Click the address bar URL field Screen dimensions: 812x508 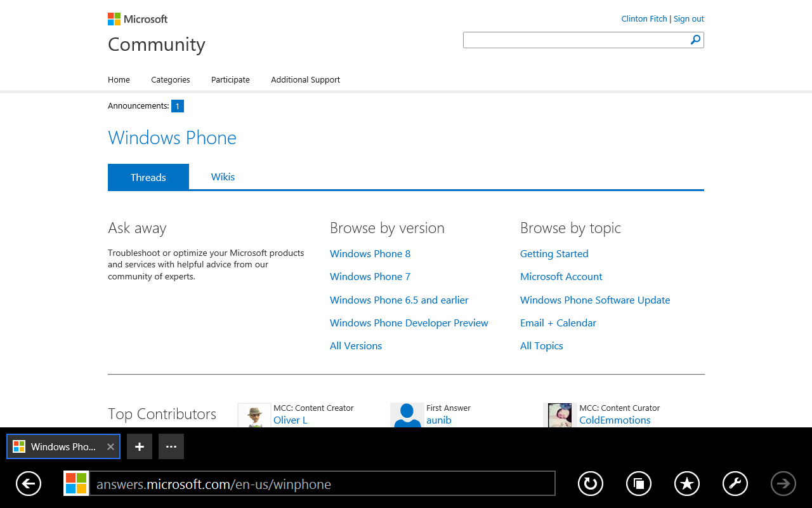tap(322, 484)
